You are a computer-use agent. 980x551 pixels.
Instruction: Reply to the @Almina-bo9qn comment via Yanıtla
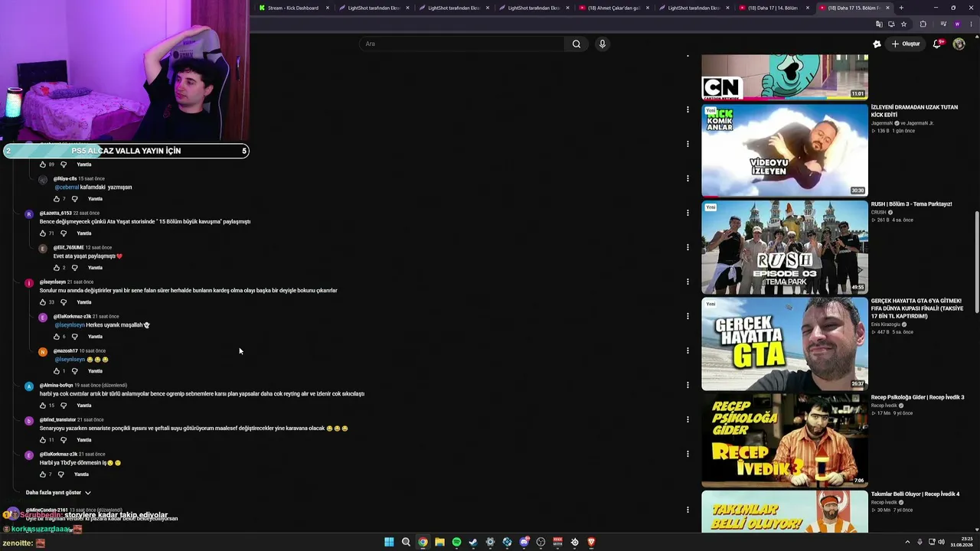(x=84, y=406)
